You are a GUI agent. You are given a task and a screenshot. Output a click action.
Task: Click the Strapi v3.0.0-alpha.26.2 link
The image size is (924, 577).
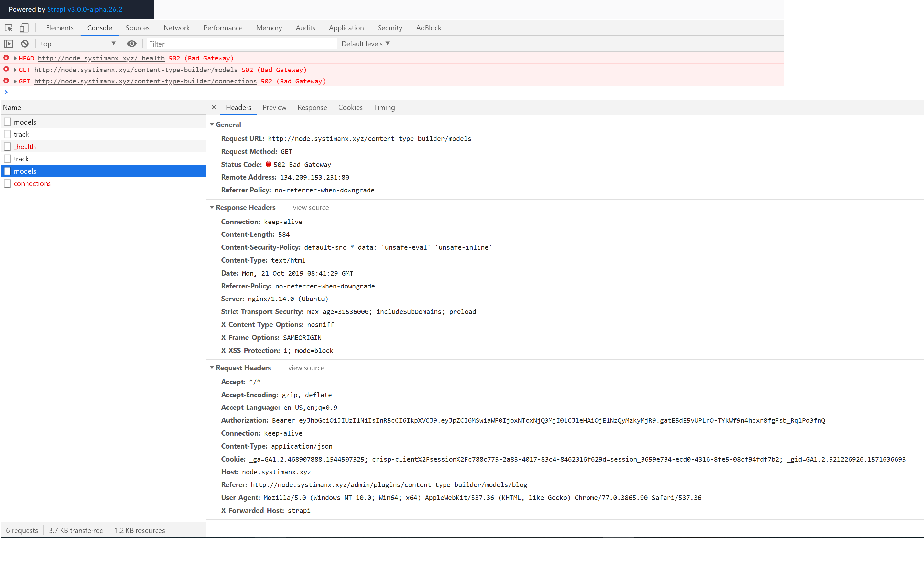pyautogui.click(x=84, y=9)
